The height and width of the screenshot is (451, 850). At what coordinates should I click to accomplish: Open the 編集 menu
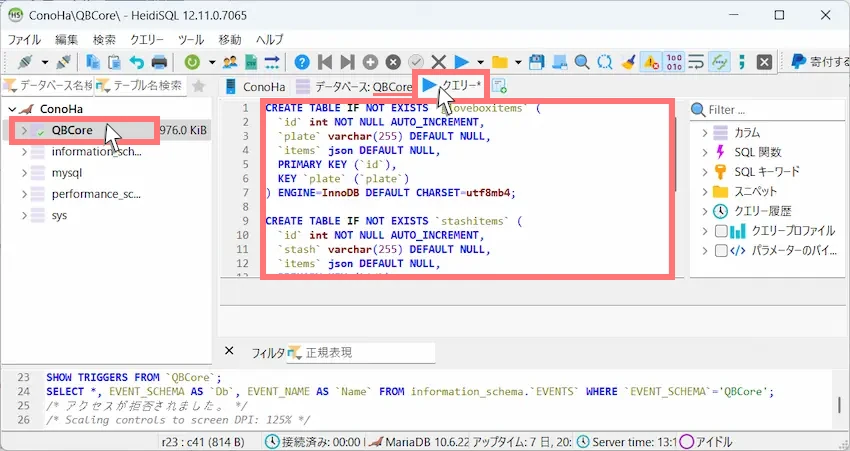[67, 40]
